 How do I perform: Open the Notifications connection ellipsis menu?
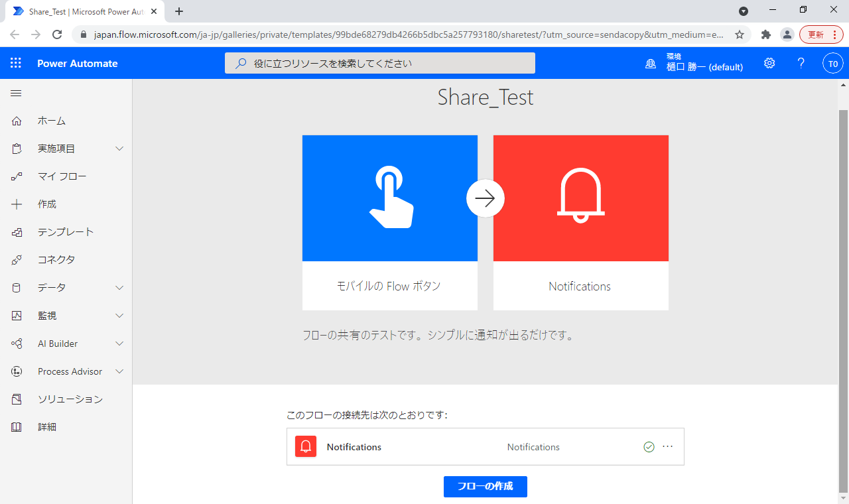coord(668,446)
